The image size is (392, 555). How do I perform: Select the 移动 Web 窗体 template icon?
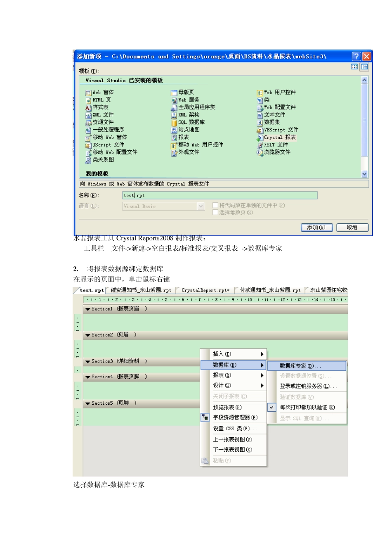coord(88,138)
